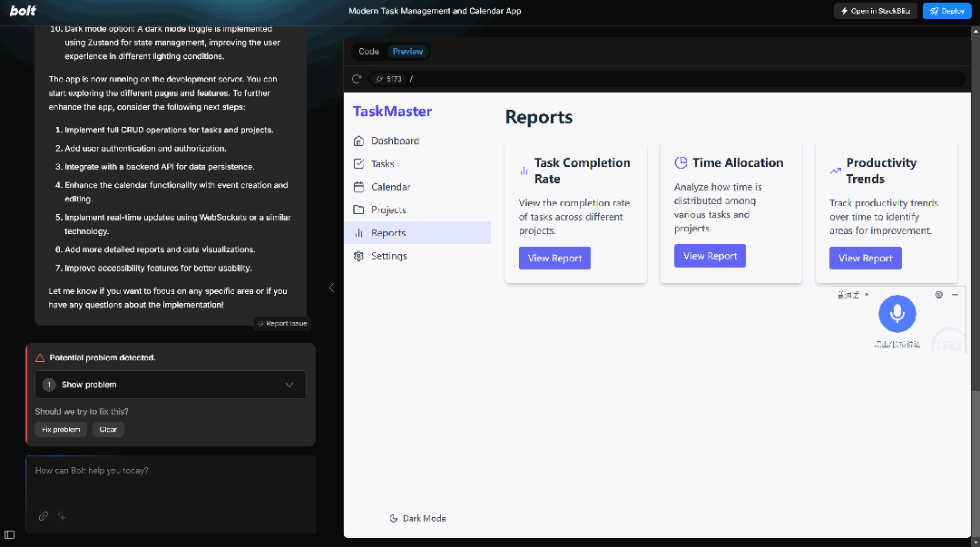
Task: Open the language dropdown in voice widget
Action: 853,295
